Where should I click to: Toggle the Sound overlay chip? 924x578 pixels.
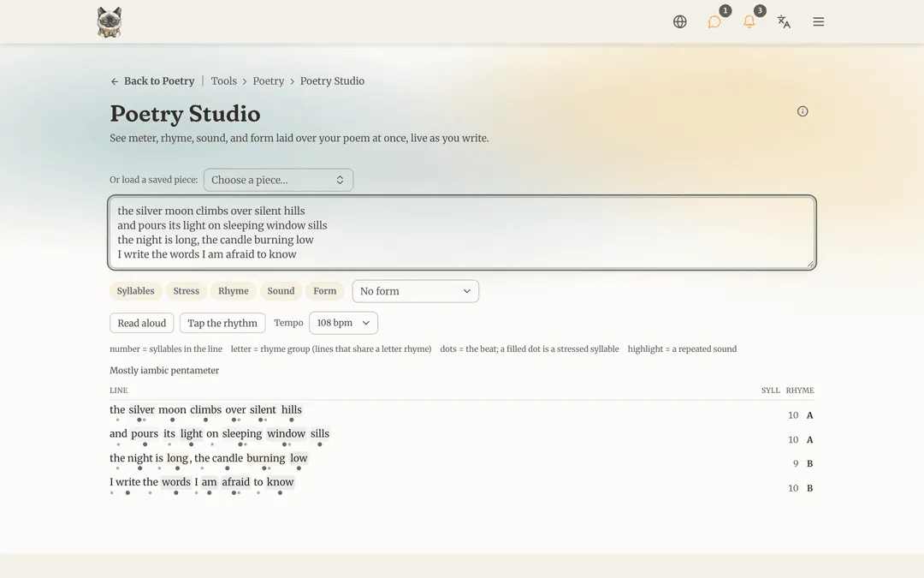[281, 291]
